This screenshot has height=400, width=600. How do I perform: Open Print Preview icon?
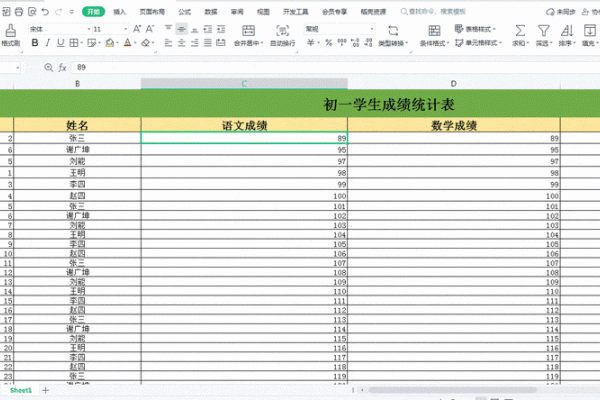(x=32, y=12)
